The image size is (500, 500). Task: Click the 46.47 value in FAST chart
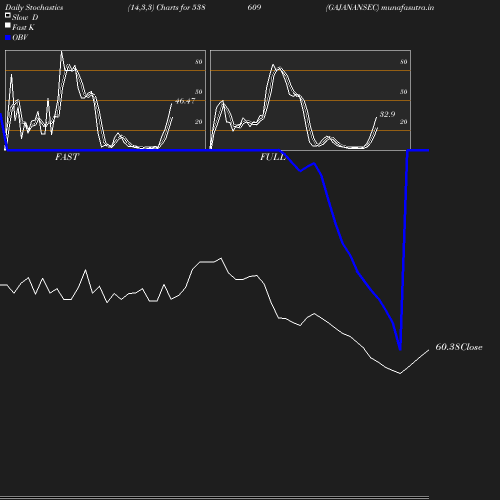point(185,101)
